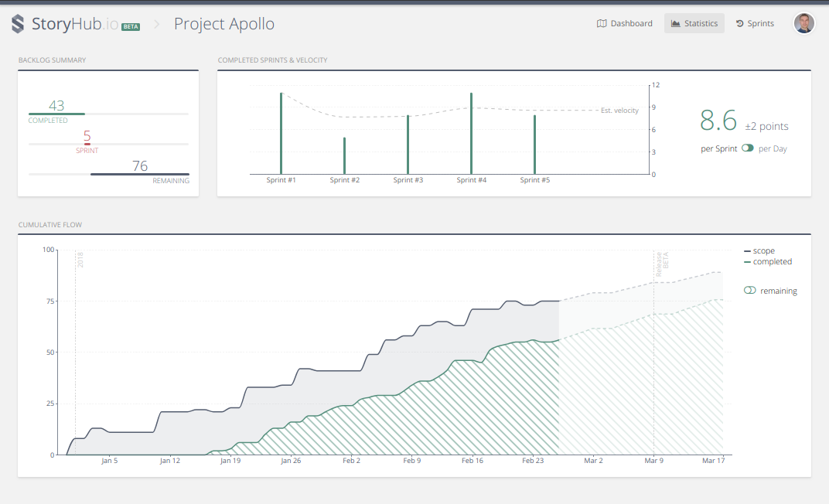The width and height of the screenshot is (829, 504).
Task: Click the StoryHub logo icon
Action: point(18,24)
